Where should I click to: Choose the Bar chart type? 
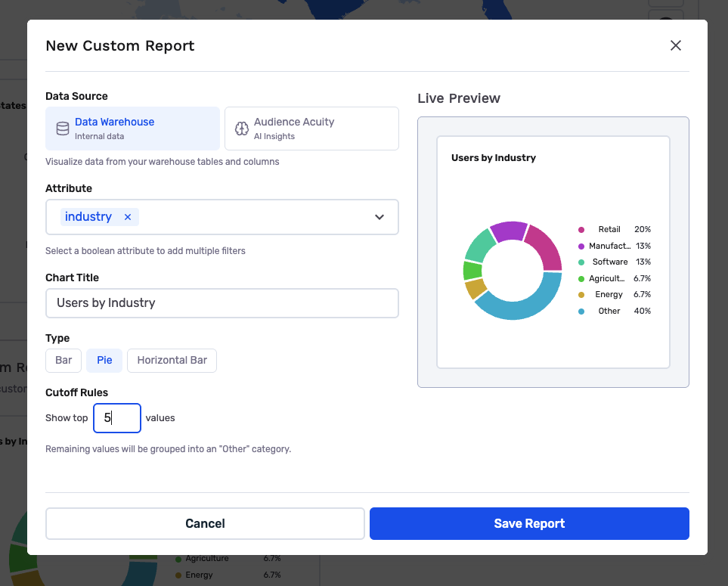(64, 361)
